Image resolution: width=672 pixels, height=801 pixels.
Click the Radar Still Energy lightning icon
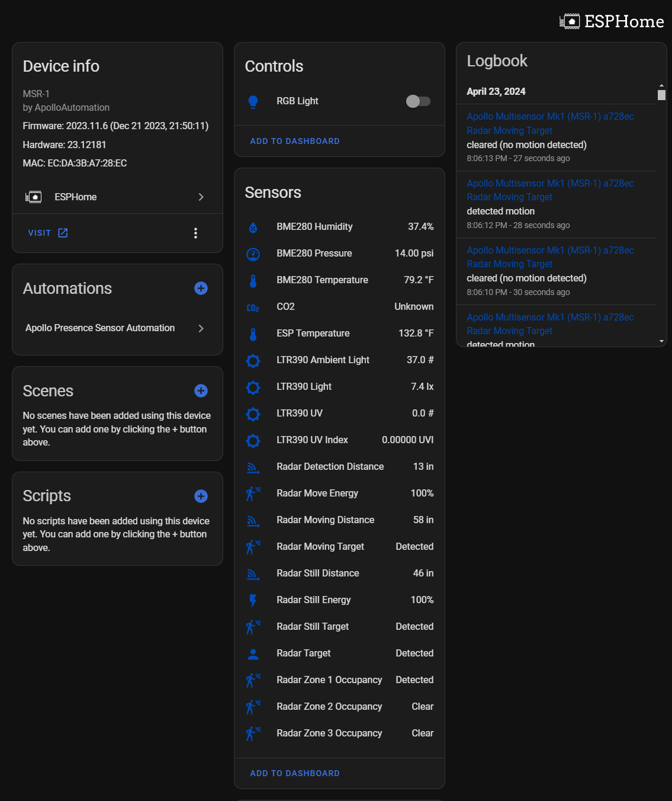[253, 600]
